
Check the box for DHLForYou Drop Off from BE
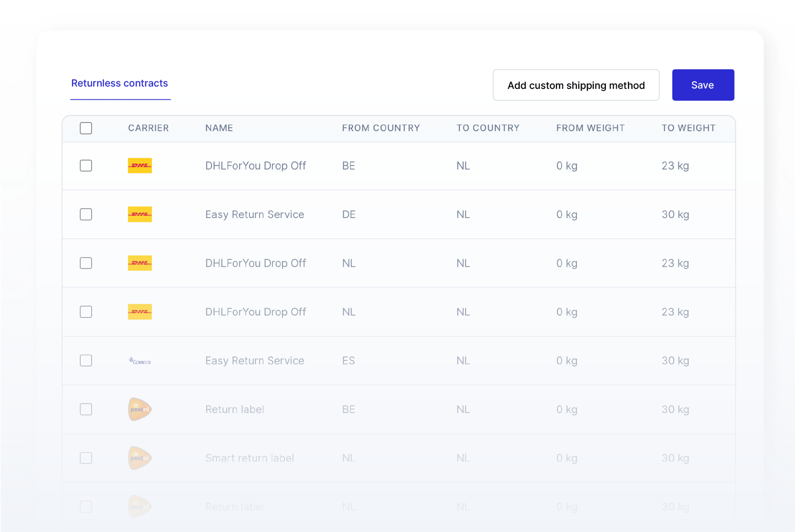86,166
